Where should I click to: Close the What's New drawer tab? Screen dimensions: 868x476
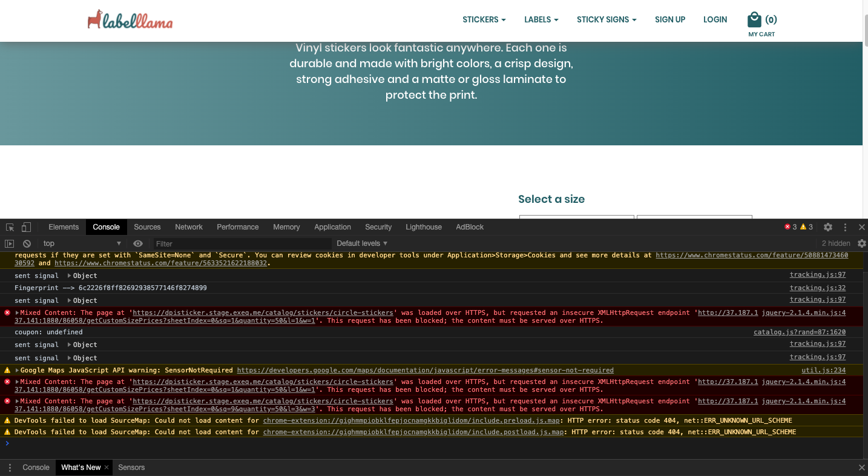pos(107,468)
